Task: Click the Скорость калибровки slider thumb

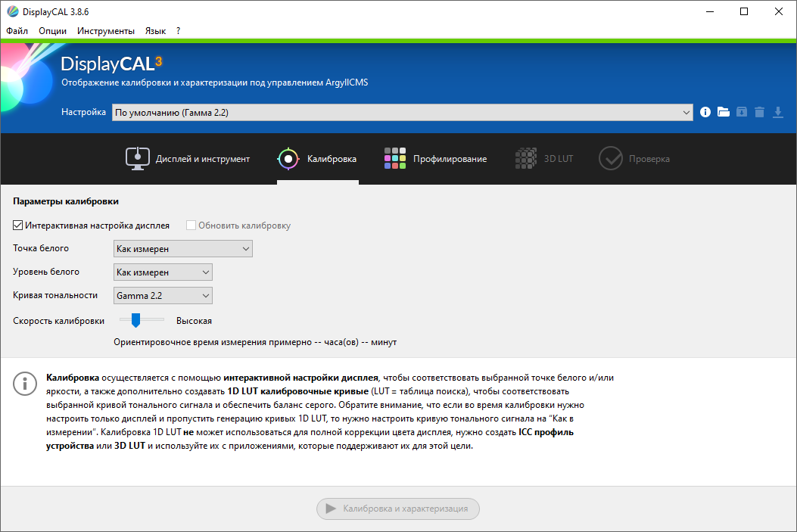Action: pyautogui.click(x=135, y=320)
